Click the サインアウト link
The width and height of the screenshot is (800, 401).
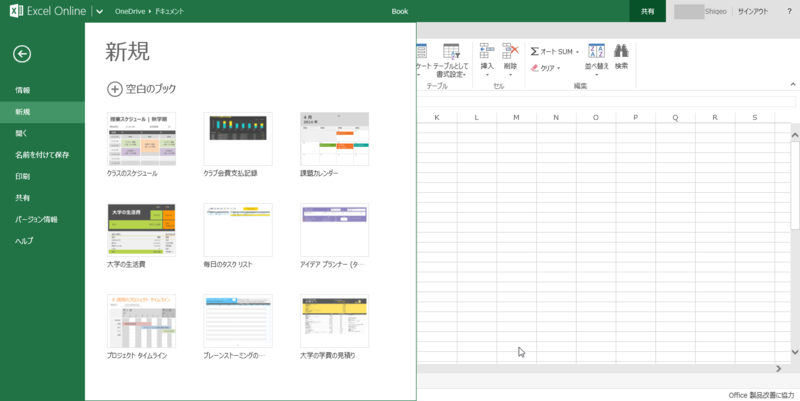click(x=753, y=11)
